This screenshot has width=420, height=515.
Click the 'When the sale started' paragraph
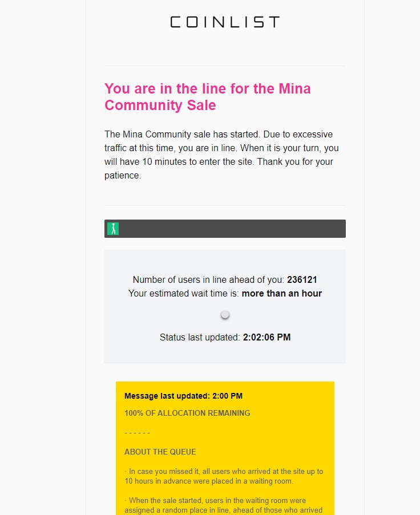(224, 505)
